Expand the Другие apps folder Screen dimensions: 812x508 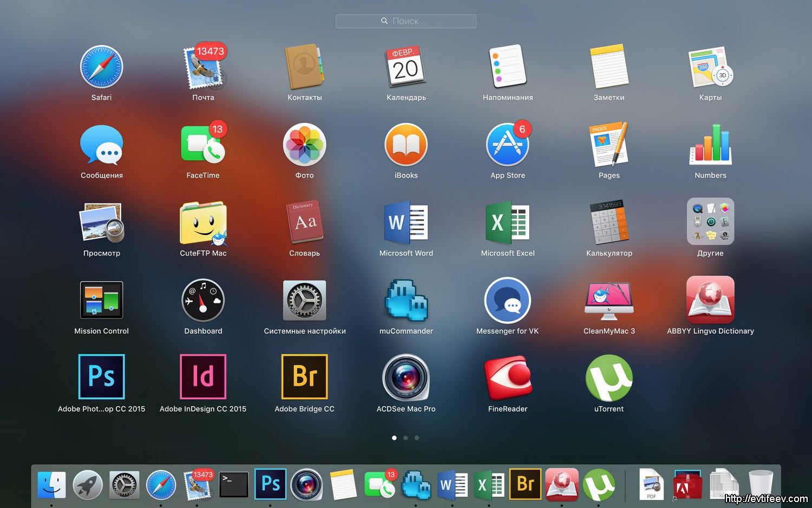(x=710, y=222)
